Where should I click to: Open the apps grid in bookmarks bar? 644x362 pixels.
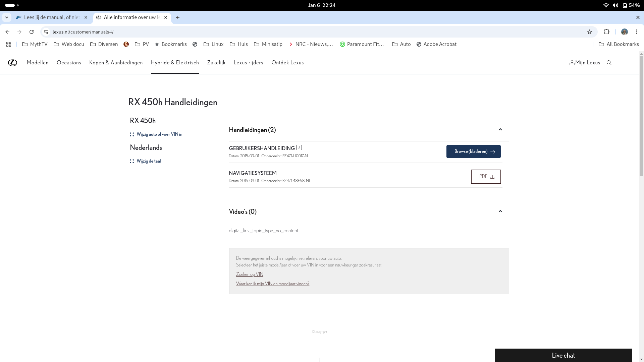9,44
